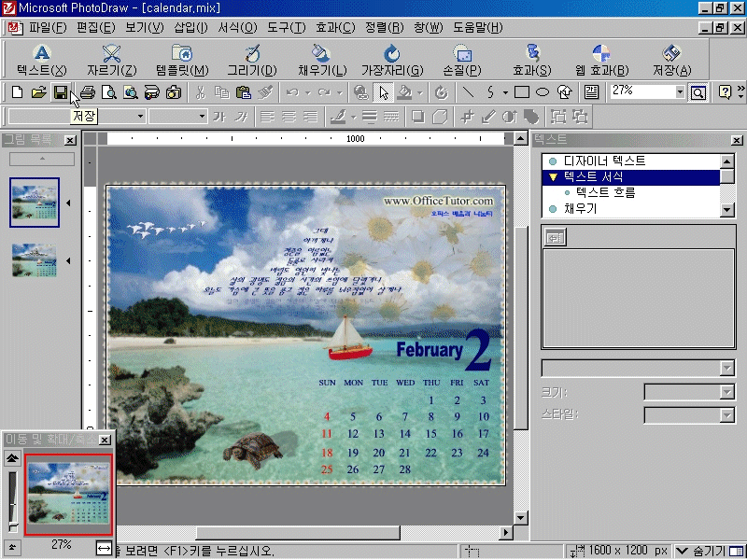The width and height of the screenshot is (747, 560).
Task: Expand objects of first picture list thumbnail
Action: click(x=68, y=203)
